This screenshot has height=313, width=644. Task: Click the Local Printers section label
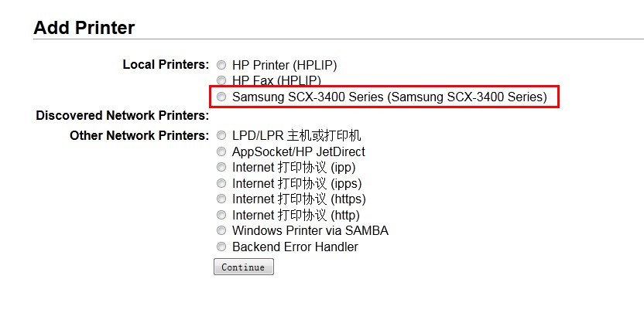coord(166,64)
